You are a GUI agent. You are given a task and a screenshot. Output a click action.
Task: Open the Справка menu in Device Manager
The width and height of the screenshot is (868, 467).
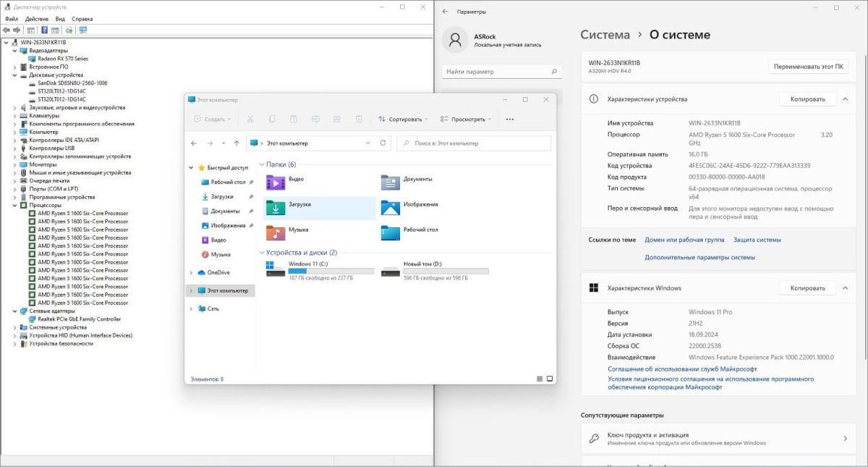[82, 19]
